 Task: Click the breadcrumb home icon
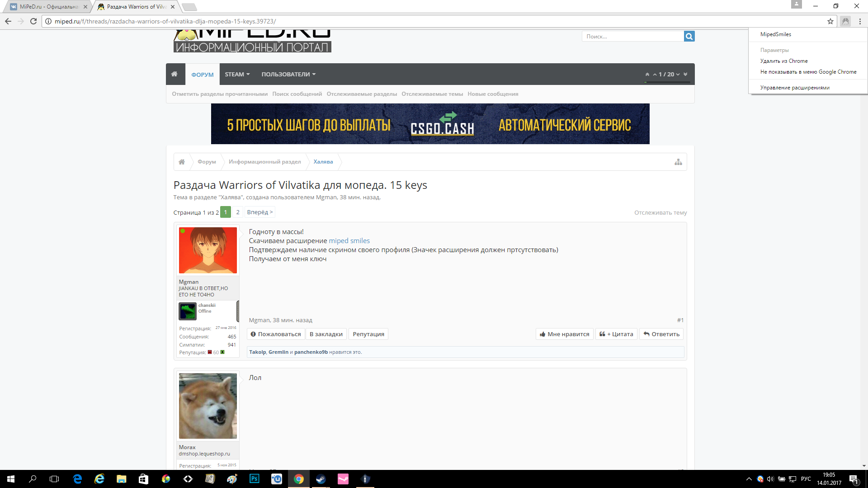pos(182,162)
